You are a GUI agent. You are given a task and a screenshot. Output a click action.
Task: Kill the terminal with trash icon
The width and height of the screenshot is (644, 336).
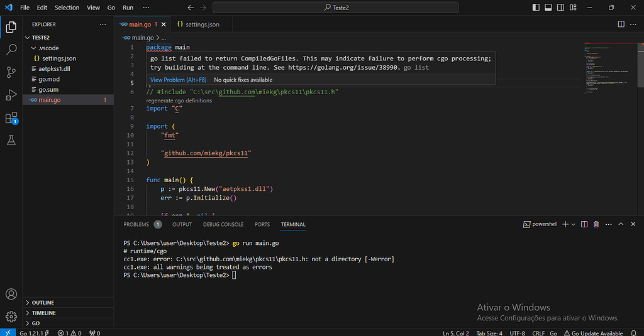pyautogui.click(x=596, y=224)
